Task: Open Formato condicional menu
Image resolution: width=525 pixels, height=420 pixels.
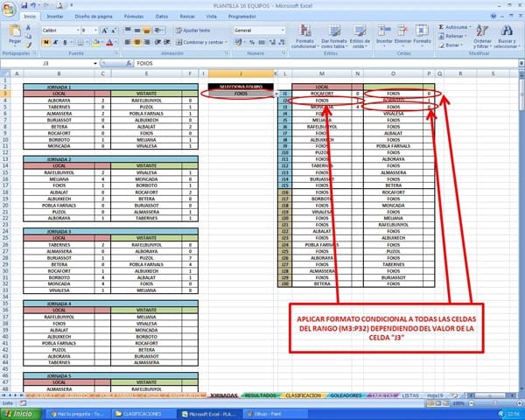Action: click(x=304, y=36)
